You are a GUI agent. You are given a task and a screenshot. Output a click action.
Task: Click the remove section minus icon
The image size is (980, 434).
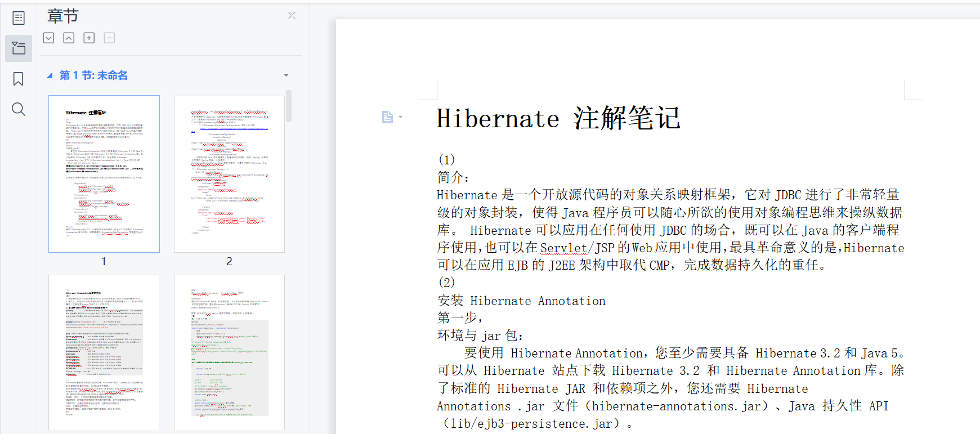click(110, 38)
